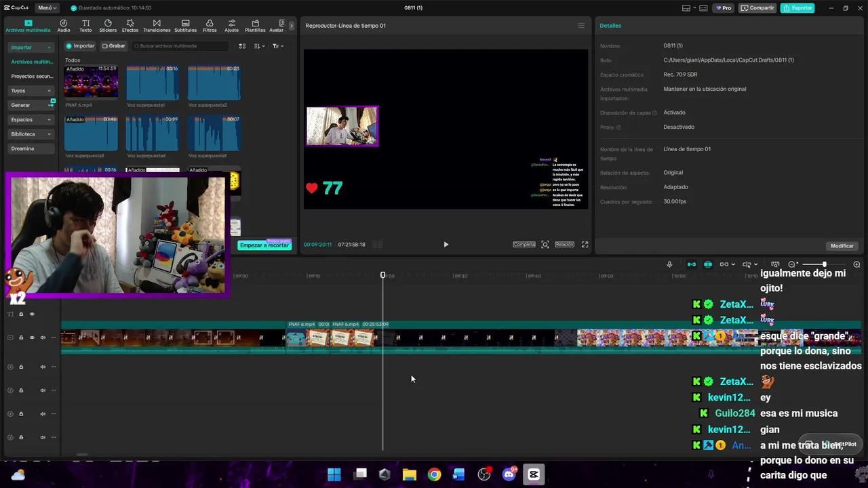This screenshot has width=868, height=488.
Task: Click the Proxy info help icon
Action: [x=618, y=127]
